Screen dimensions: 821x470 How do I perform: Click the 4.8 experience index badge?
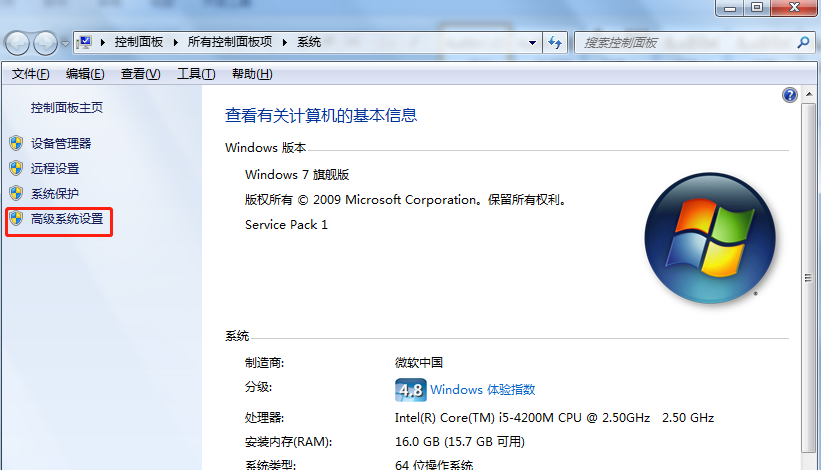coord(410,390)
